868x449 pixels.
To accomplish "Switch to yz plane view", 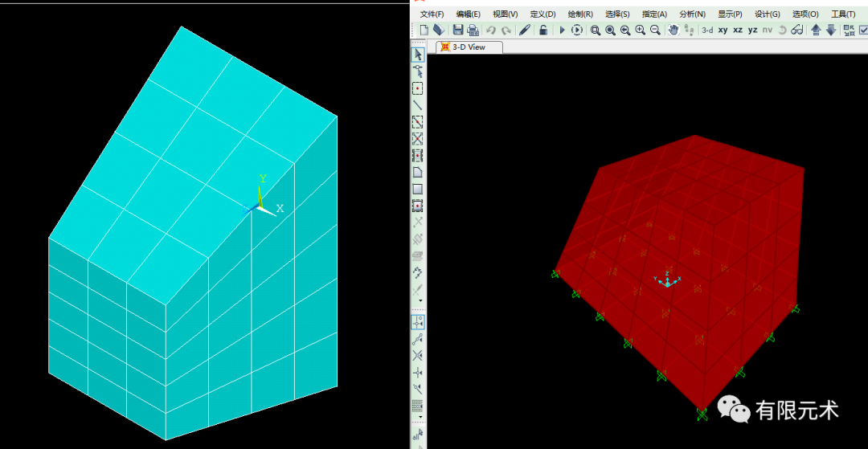I will click(752, 30).
